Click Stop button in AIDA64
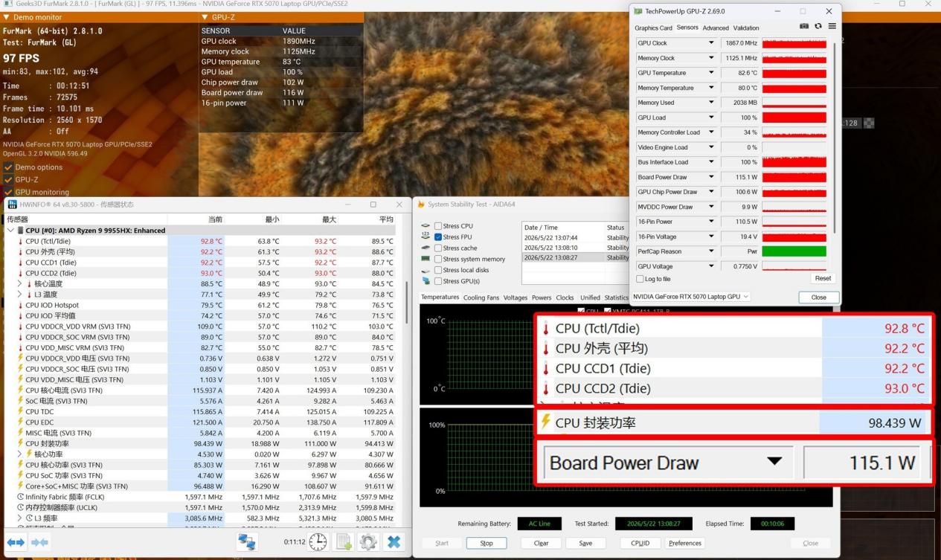Image resolution: width=941 pixels, height=560 pixels. tap(486, 543)
